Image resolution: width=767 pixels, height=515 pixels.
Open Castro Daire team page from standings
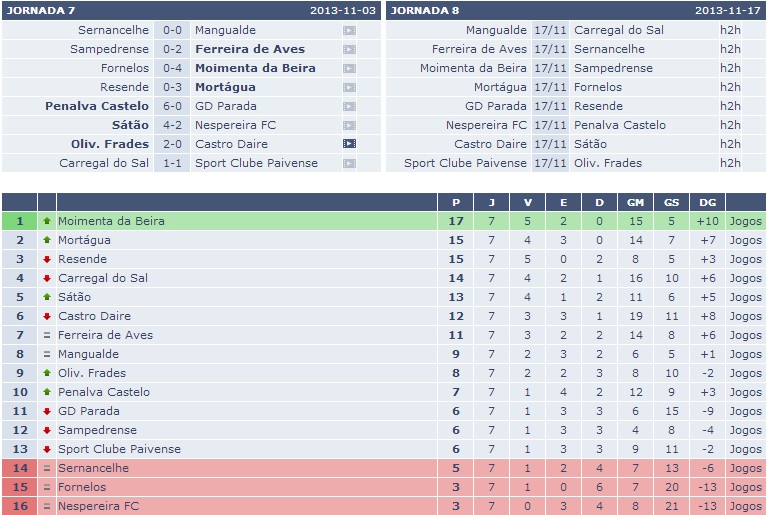point(94,316)
